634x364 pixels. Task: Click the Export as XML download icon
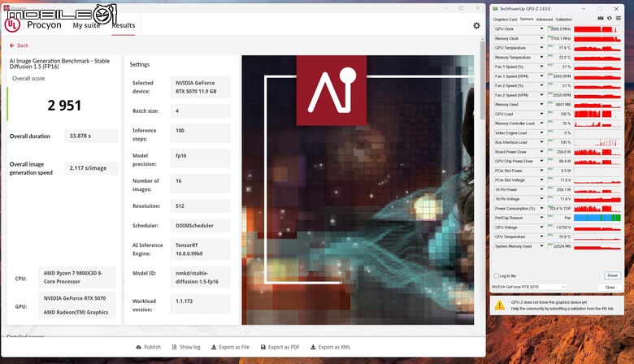point(313,347)
